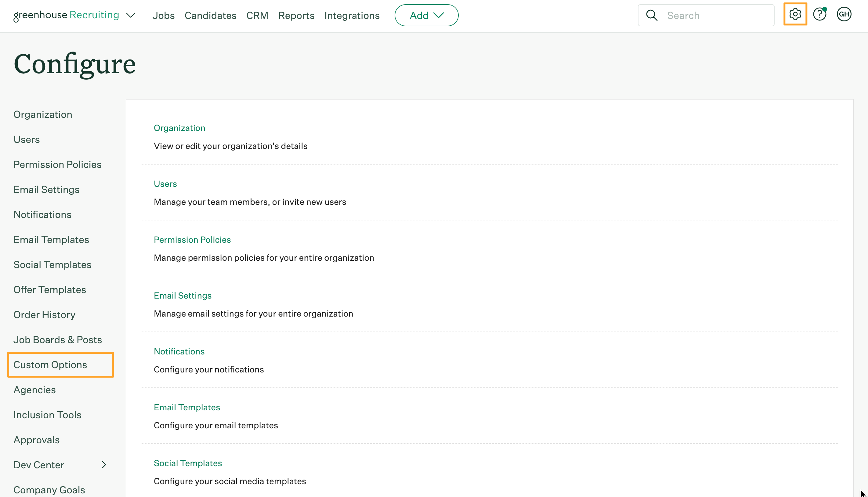Click the Greenhouse Recruiting logo icon
The height and width of the screenshot is (497, 868).
click(x=67, y=15)
